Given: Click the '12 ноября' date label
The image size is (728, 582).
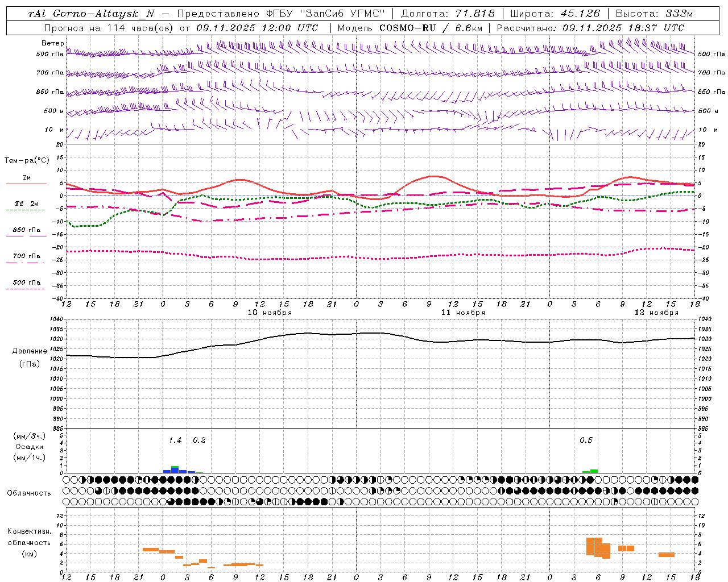Looking at the screenshot, I should coord(656,313).
